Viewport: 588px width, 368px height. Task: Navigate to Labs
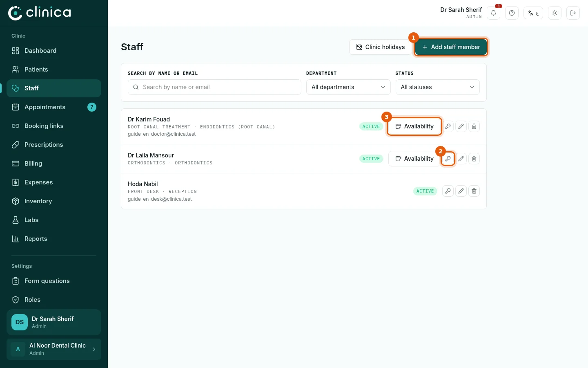click(54, 220)
